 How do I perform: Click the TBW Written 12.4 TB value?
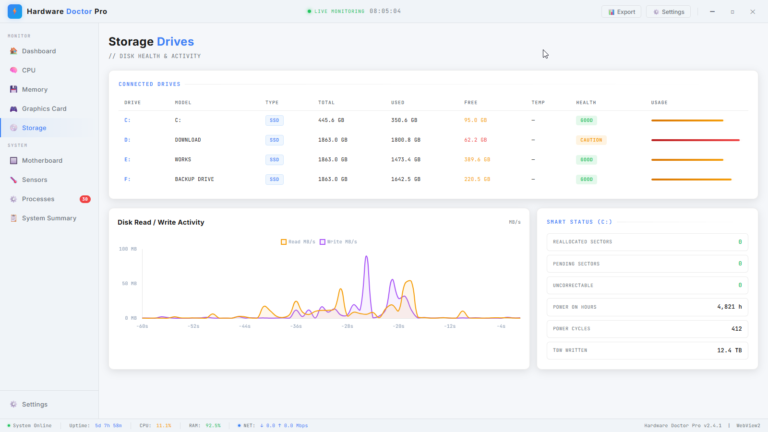pos(729,350)
